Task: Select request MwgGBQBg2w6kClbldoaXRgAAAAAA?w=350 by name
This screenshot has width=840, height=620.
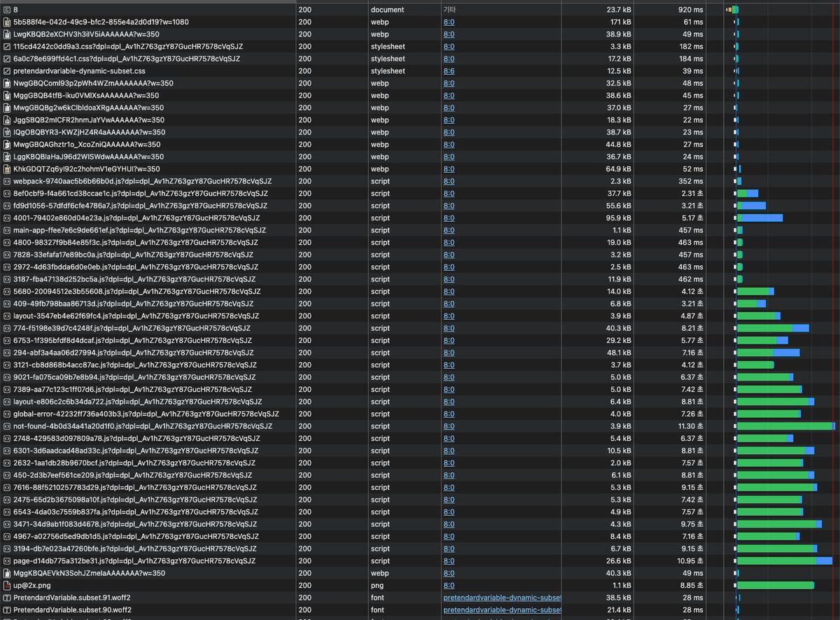Action: coord(89,108)
